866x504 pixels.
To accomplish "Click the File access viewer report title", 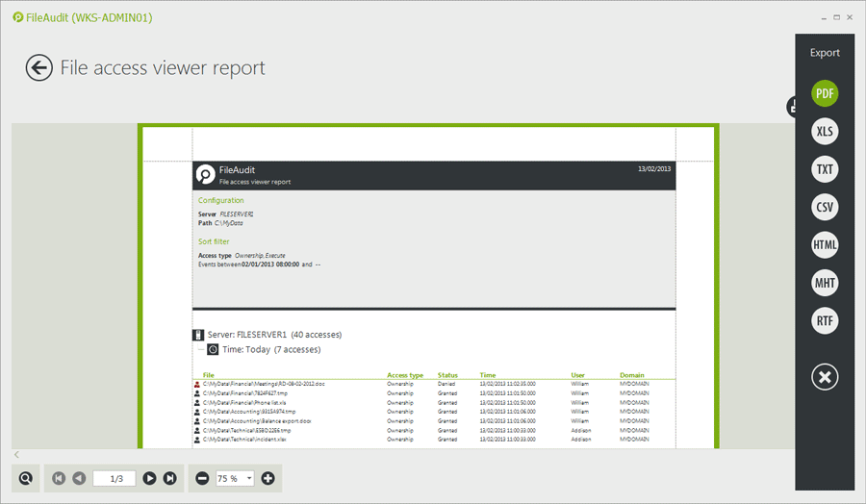I will coord(163,68).
